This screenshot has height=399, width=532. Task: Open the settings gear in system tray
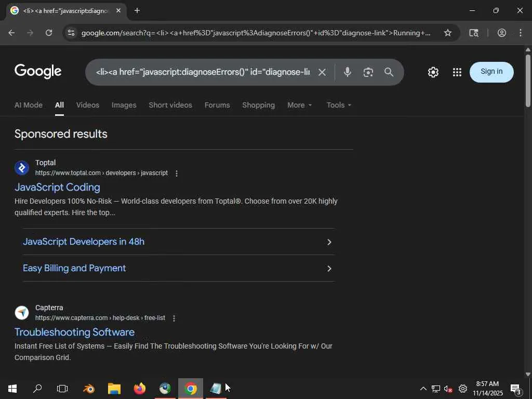point(463,389)
